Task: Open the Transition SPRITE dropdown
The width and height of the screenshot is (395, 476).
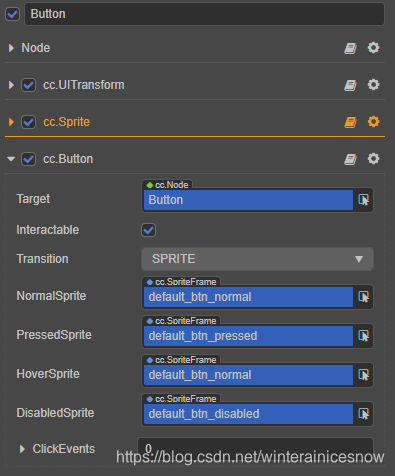Action: pos(257,259)
